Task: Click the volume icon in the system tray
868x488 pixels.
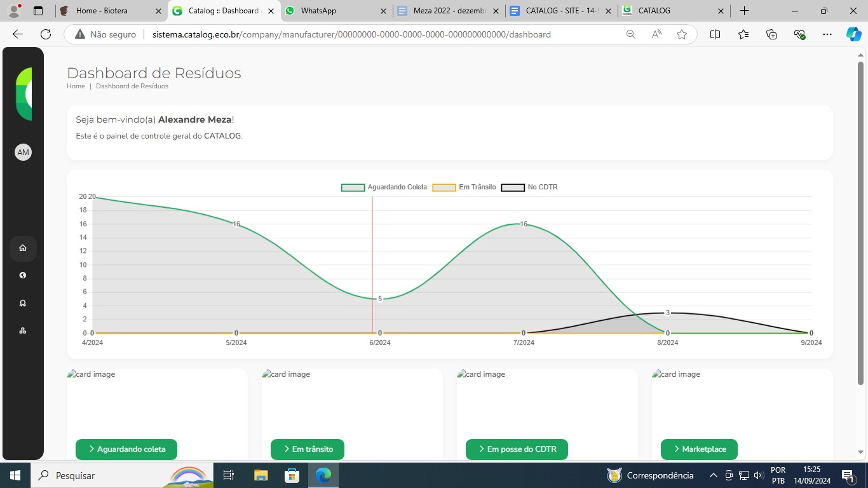Action: (759, 475)
